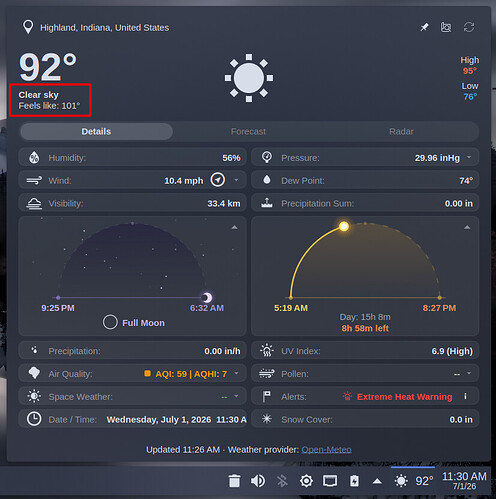Open the Forecast tab
The height and width of the screenshot is (499, 496).
click(x=248, y=131)
